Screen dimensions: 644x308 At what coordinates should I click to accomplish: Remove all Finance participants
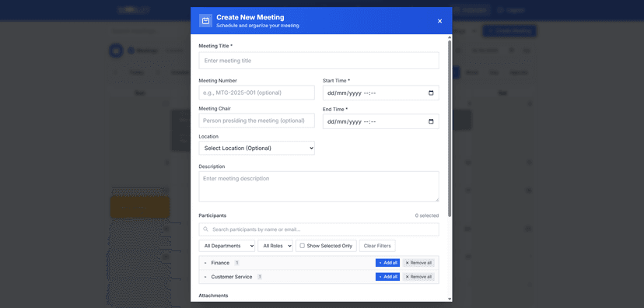coord(418,263)
